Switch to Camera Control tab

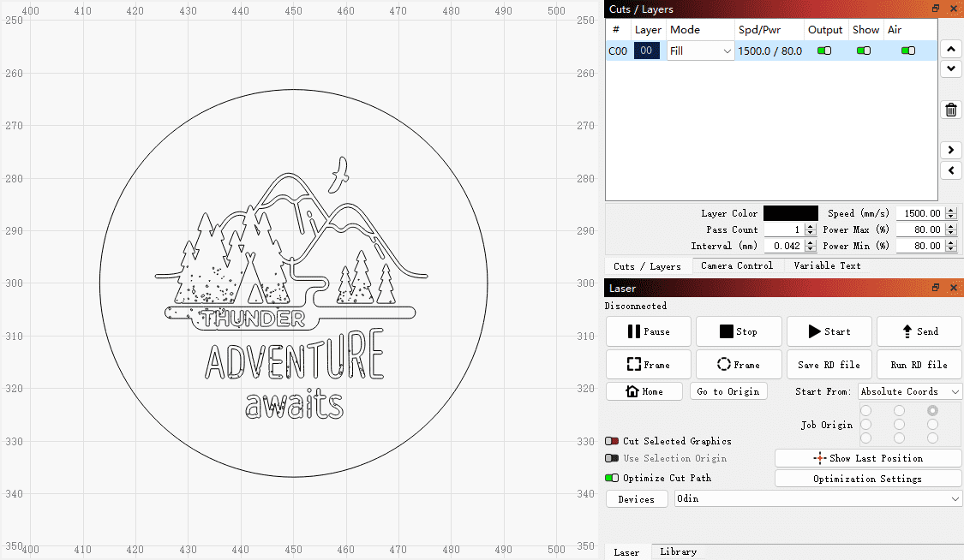pos(737,265)
